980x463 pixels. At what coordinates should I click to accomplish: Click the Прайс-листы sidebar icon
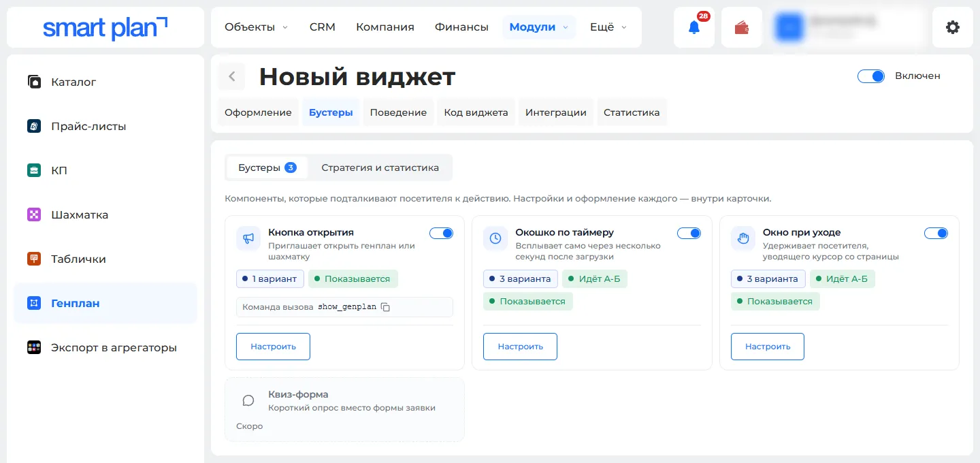coord(34,126)
